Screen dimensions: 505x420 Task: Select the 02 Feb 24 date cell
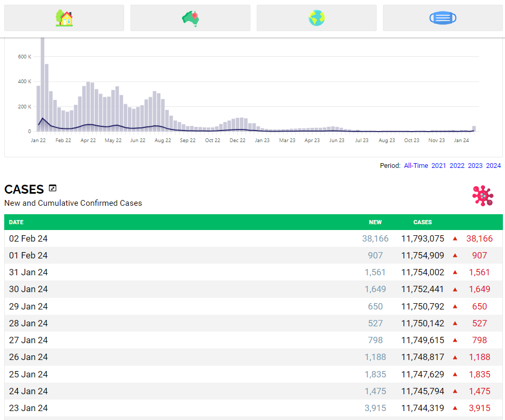tap(28, 239)
